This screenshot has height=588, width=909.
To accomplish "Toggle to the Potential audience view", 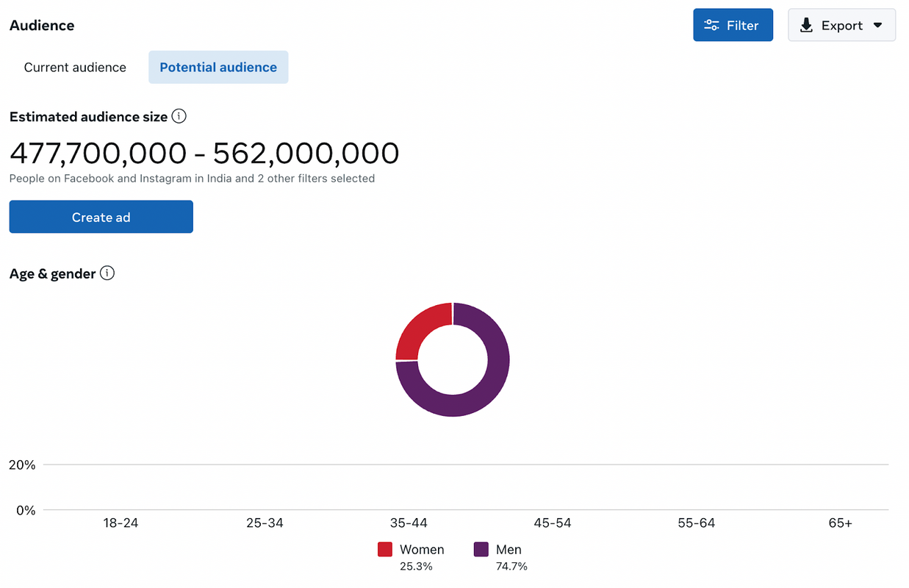I will click(218, 67).
